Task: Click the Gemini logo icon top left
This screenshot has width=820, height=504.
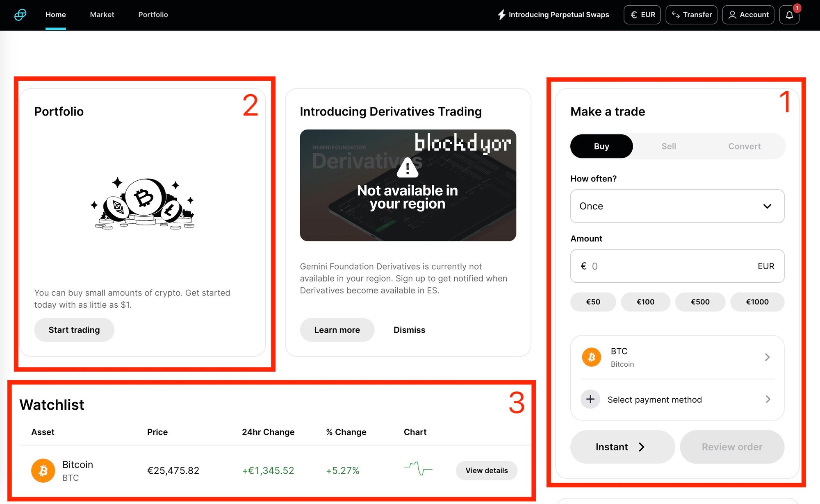Action: pos(21,15)
